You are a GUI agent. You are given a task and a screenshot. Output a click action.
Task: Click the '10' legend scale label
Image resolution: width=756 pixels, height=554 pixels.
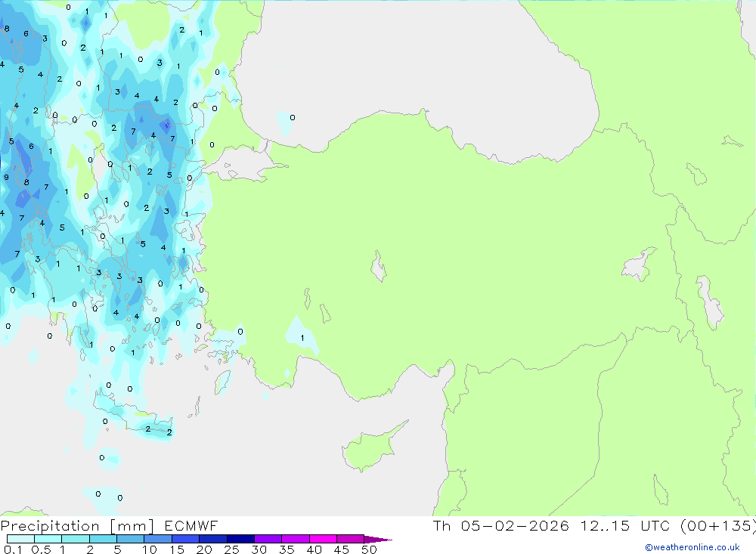(x=150, y=549)
